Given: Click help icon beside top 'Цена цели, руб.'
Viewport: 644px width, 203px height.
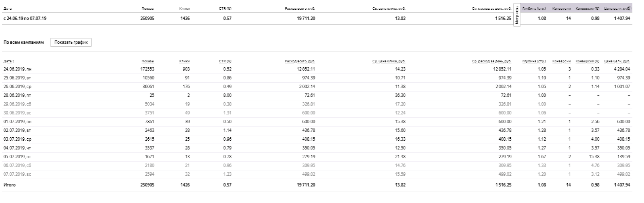Looking at the screenshot, I should 631,7.
